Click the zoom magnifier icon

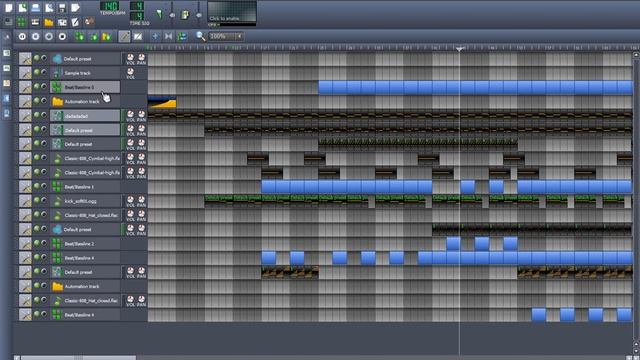pos(200,36)
